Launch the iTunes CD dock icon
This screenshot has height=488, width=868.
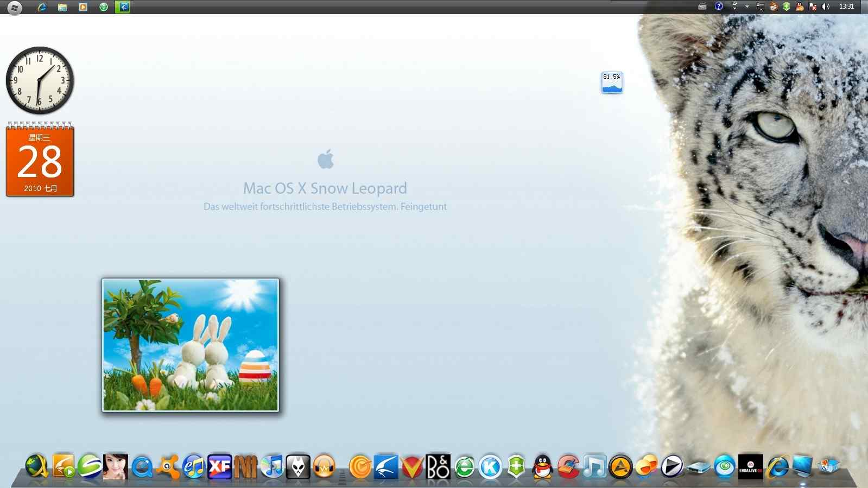click(x=272, y=467)
